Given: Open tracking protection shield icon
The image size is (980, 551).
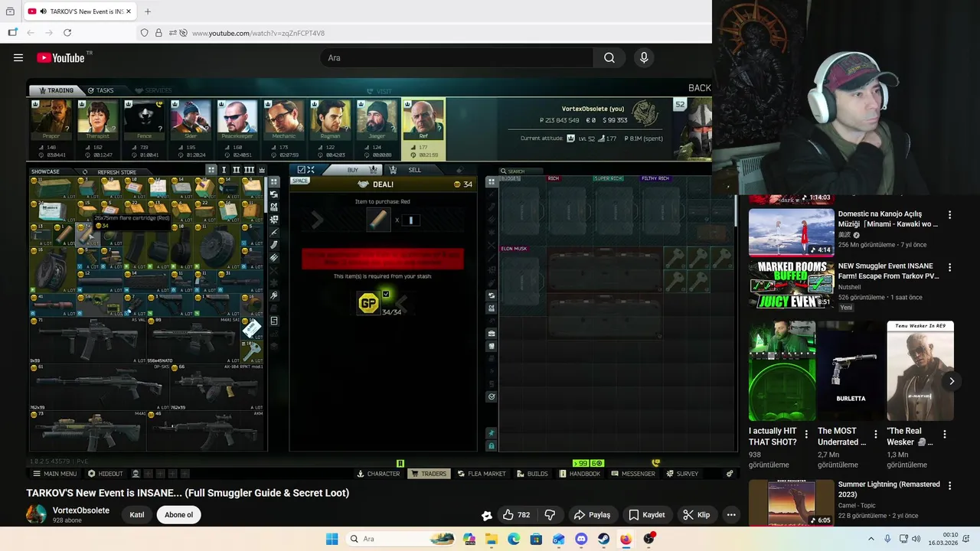Looking at the screenshot, I should pyautogui.click(x=144, y=33).
